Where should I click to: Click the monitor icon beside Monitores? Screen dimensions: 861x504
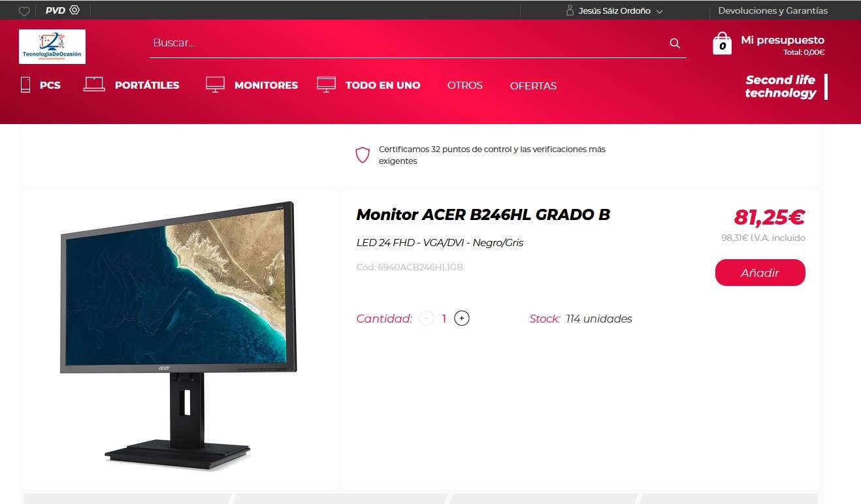(x=215, y=84)
